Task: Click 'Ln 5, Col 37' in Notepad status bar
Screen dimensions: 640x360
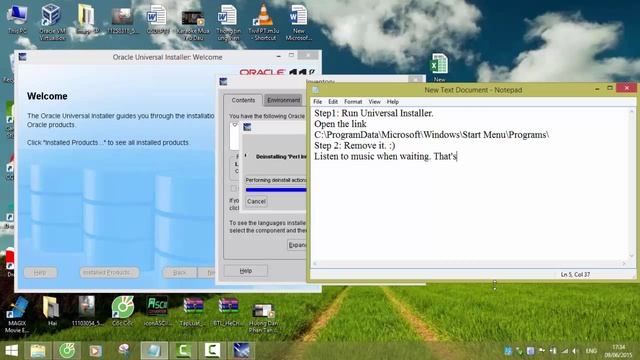Action: [575, 275]
